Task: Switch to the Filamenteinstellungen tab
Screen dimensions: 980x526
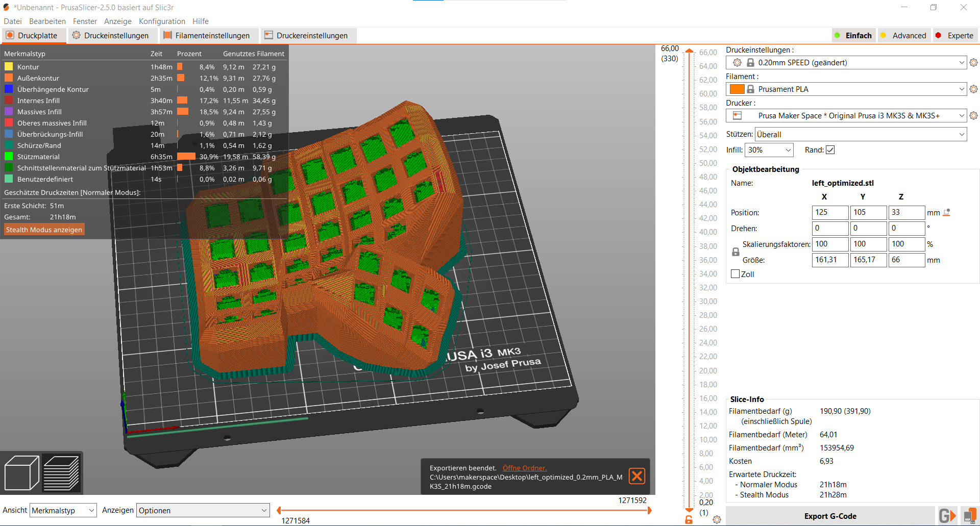Action: [x=206, y=36]
